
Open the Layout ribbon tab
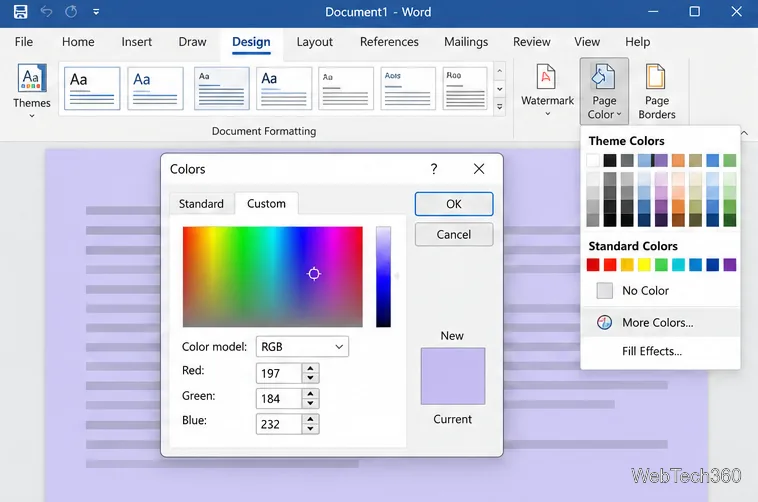[x=314, y=42]
